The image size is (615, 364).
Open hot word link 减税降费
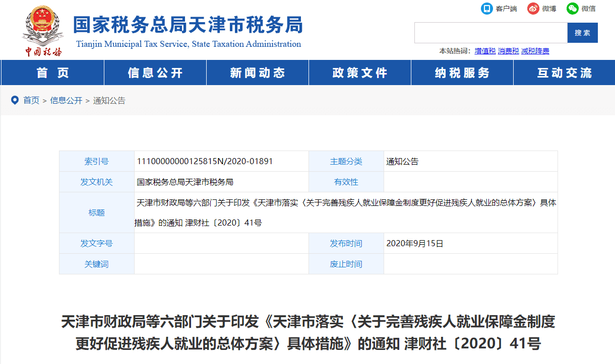pos(535,51)
